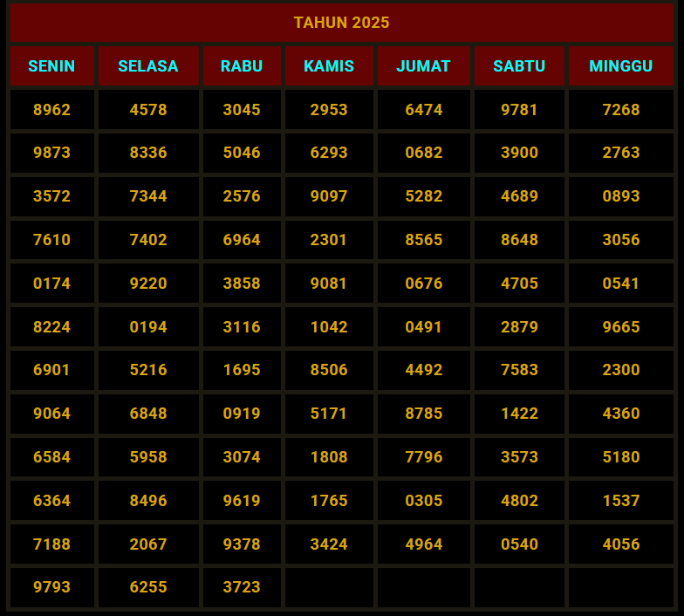Click cell with value 7796
The image size is (684, 616).
(424, 457)
